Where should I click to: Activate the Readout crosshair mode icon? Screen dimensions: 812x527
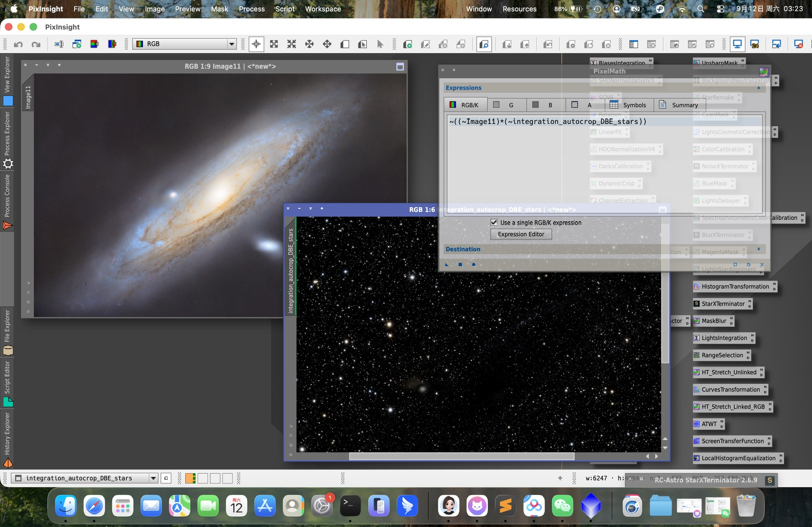pos(256,44)
